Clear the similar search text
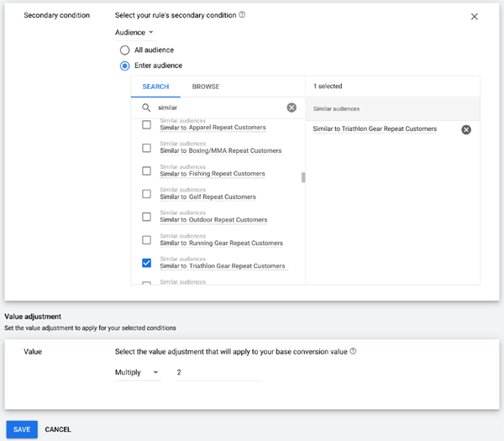 click(291, 108)
